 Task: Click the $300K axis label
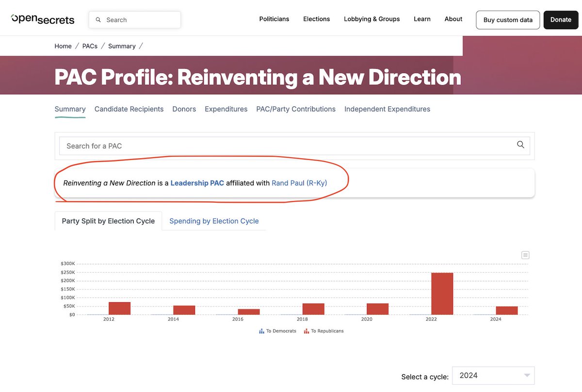tap(67, 263)
